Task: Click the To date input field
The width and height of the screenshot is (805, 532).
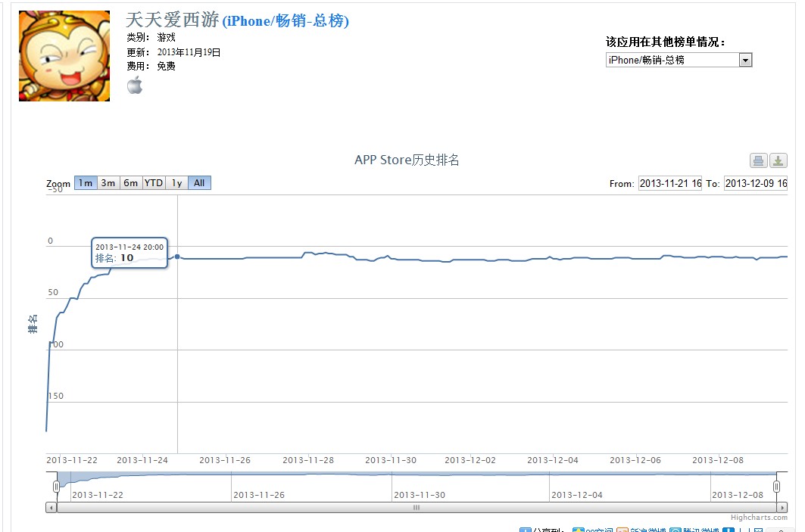Action: pos(755,183)
